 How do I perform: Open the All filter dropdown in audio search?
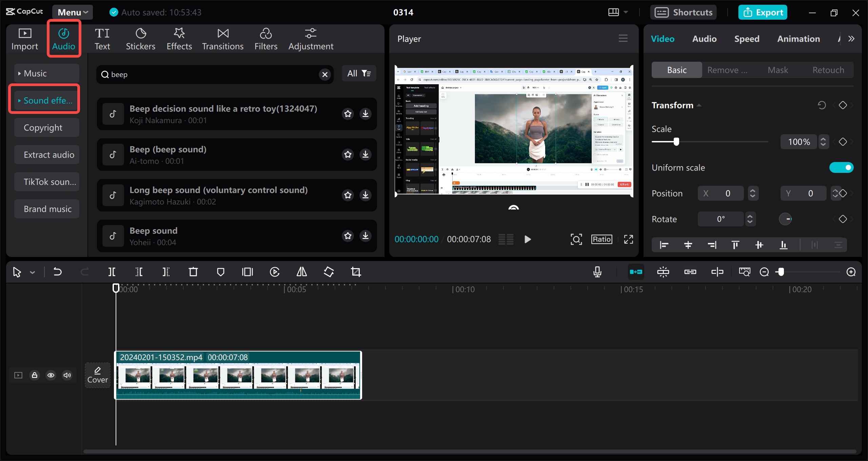point(359,73)
